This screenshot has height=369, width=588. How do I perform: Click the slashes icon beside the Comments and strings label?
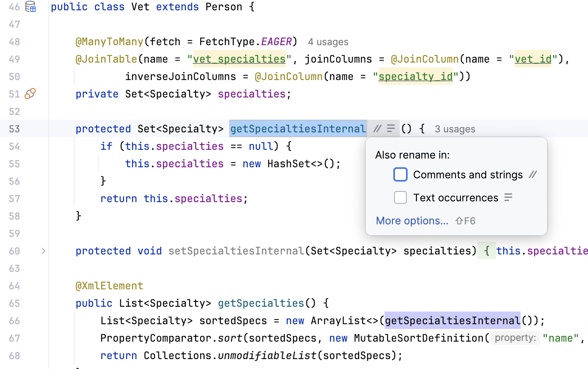click(533, 174)
